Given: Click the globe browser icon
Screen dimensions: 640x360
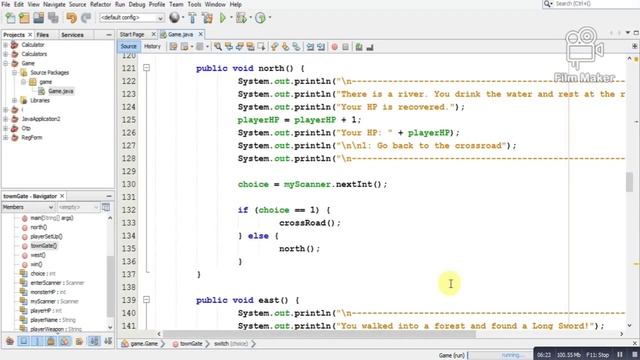Looking at the screenshot, I should (174, 18).
